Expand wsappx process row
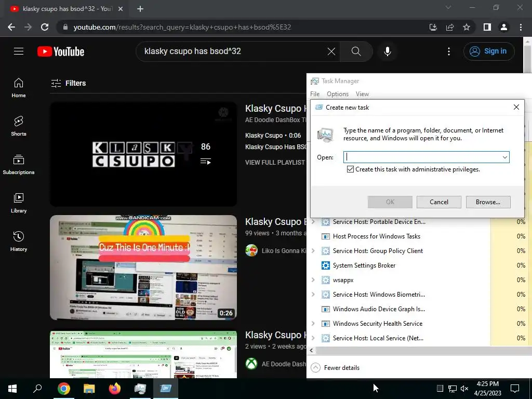 tap(313, 280)
